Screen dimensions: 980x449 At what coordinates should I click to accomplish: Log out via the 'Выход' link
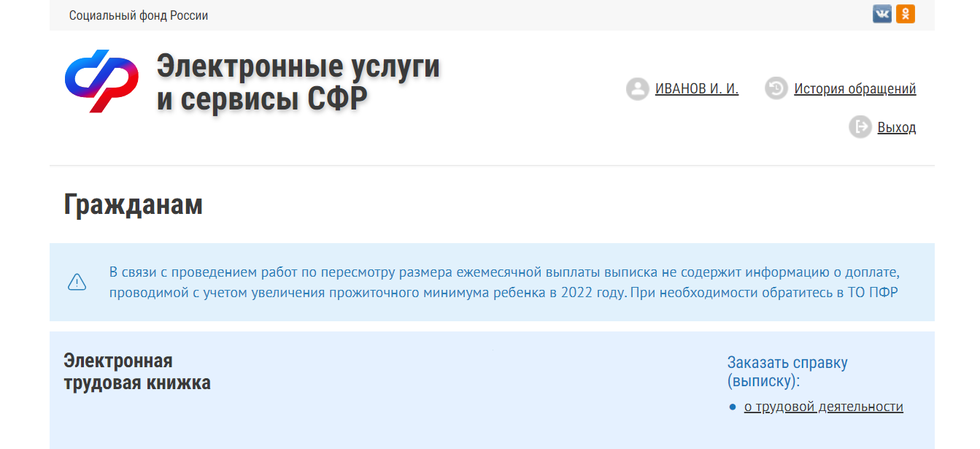point(896,128)
